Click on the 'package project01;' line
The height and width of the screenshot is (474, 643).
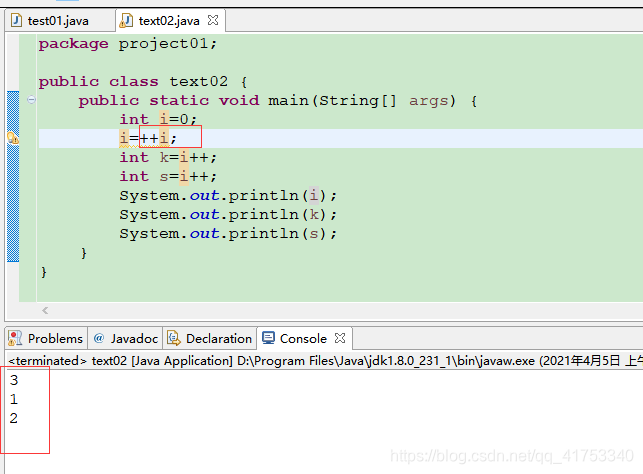click(128, 43)
